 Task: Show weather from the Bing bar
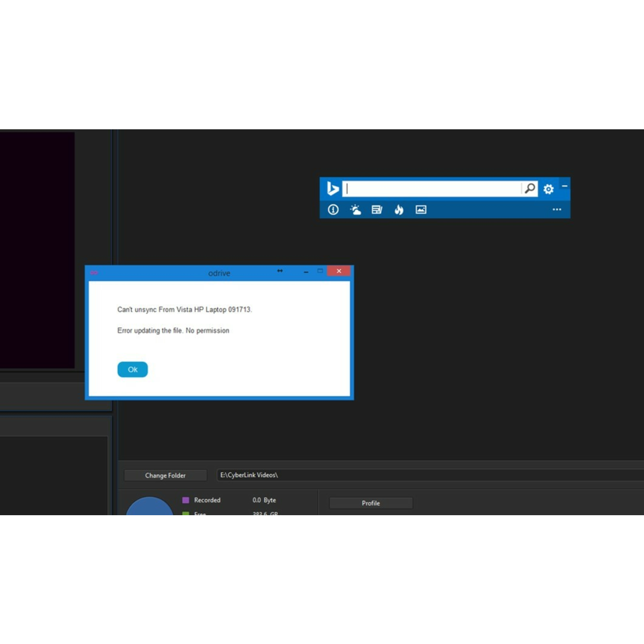tap(355, 210)
